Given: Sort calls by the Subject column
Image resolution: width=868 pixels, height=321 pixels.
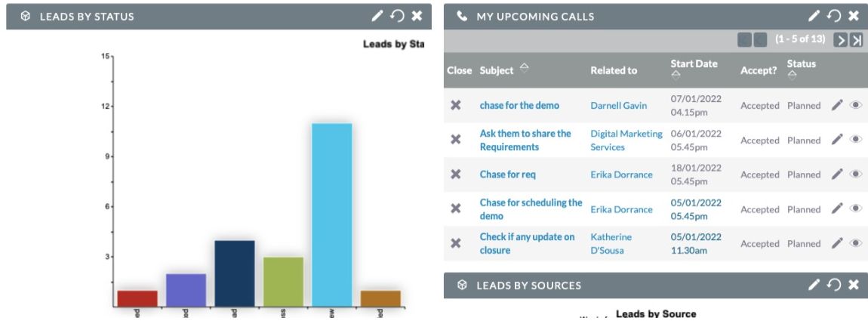Looking at the screenshot, I should [524, 68].
